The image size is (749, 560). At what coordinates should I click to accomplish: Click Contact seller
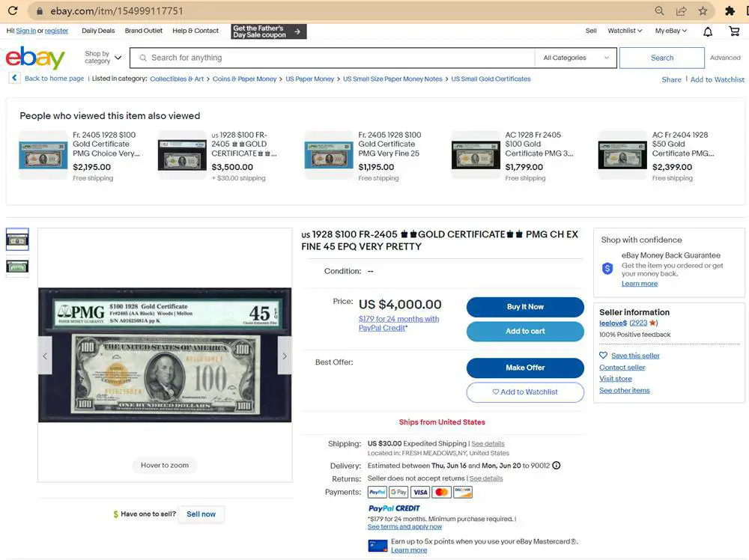622,367
